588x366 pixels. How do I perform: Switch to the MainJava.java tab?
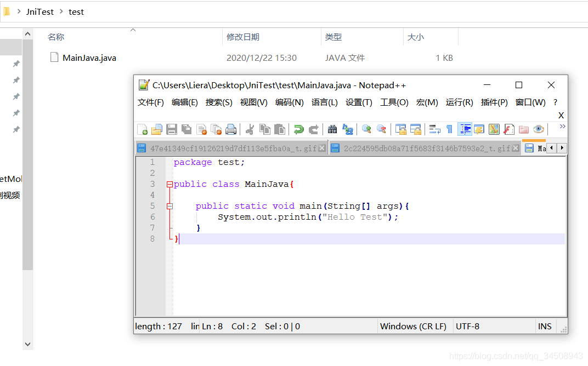536,147
